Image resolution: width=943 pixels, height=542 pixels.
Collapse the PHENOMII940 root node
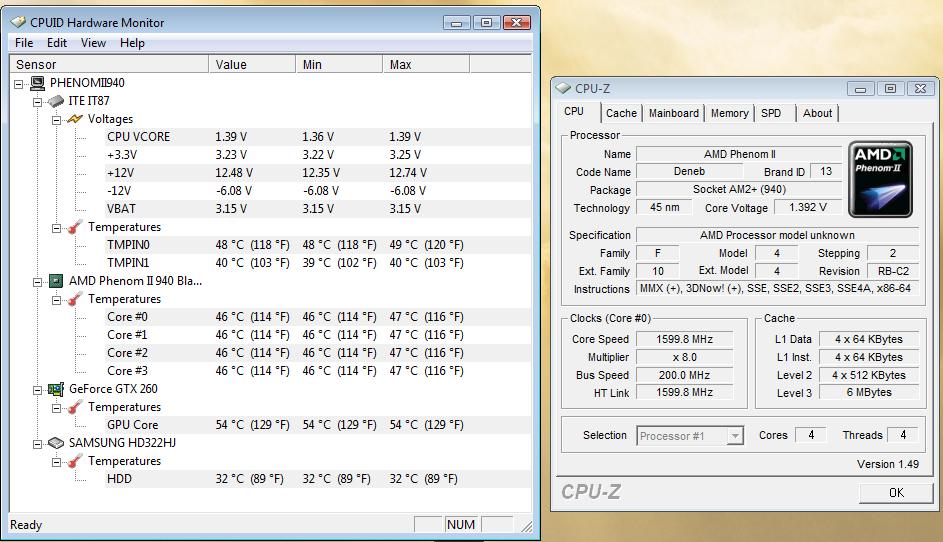pyautogui.click(x=19, y=84)
